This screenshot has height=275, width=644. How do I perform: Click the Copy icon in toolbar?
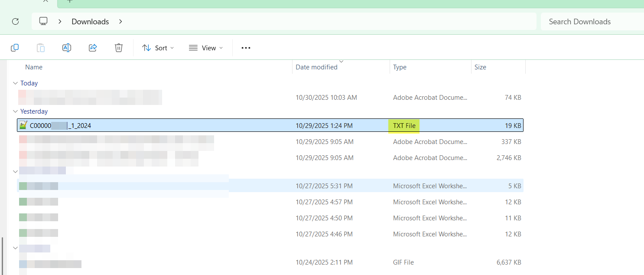click(x=15, y=48)
